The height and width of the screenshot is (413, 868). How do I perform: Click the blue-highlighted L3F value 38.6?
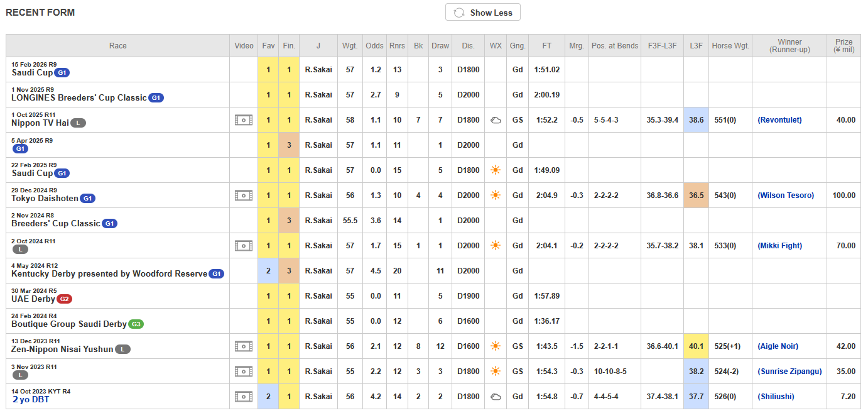[696, 120]
